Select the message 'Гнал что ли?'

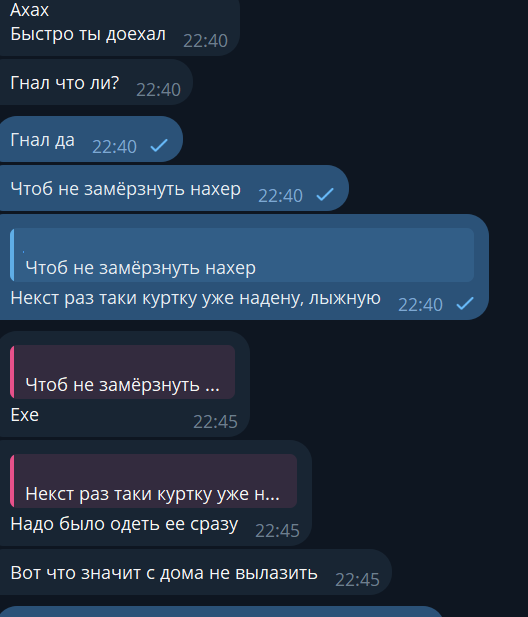point(65,83)
